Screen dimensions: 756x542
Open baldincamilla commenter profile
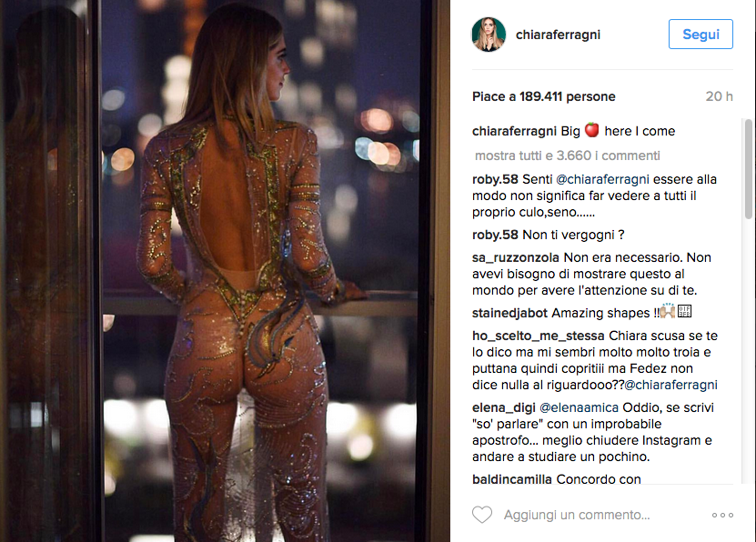click(511, 479)
